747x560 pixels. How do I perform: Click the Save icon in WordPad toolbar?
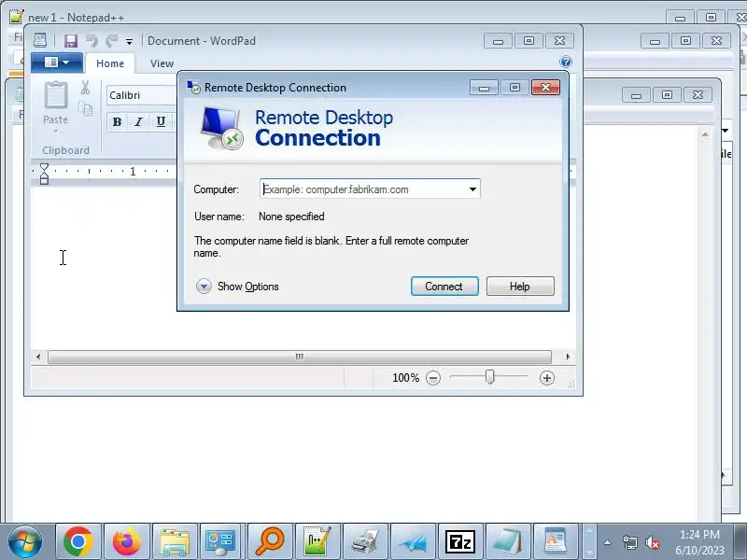point(71,41)
